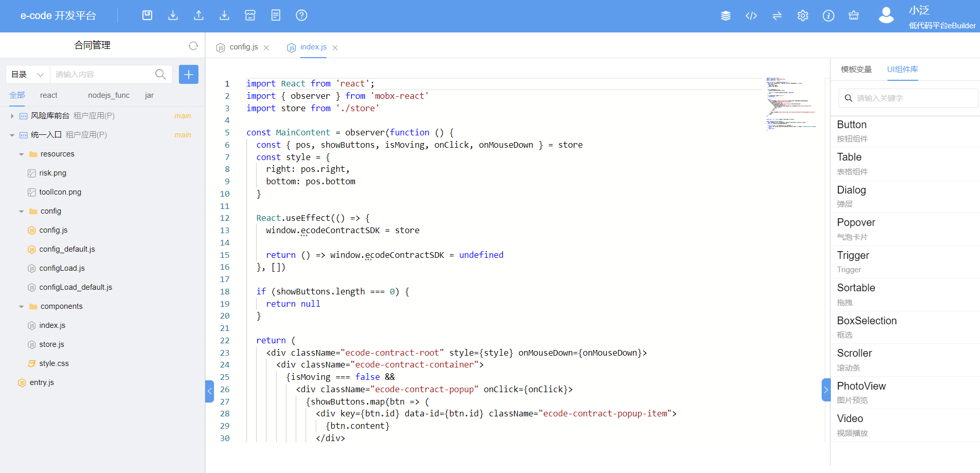Switch to the config.js editor tab

[x=244, y=47]
